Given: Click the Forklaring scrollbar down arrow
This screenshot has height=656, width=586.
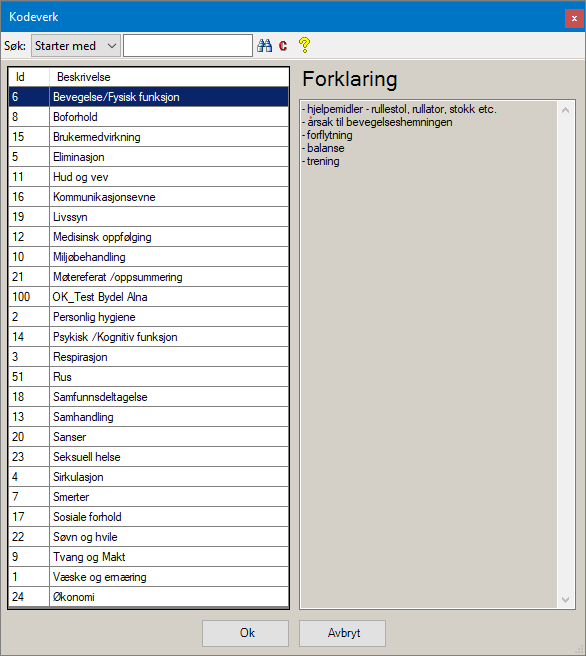Looking at the screenshot, I should pos(566,600).
